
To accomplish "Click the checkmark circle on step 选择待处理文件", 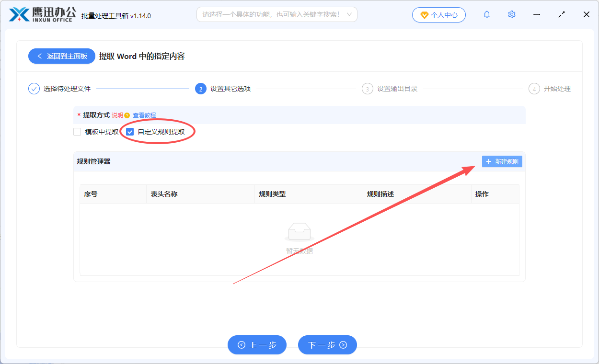I will tap(33, 88).
